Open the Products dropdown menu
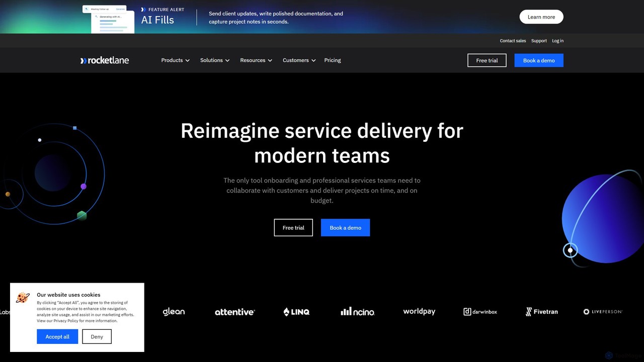This screenshot has height=362, width=644. point(175,60)
